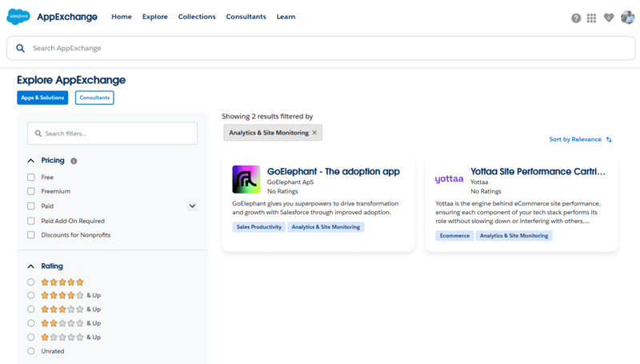Open GoElephant - The adoption app title
Screen dimensions: 640x364
tap(334, 171)
